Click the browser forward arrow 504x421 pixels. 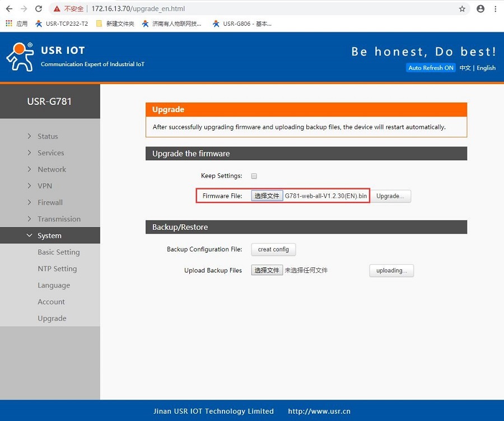[24, 9]
